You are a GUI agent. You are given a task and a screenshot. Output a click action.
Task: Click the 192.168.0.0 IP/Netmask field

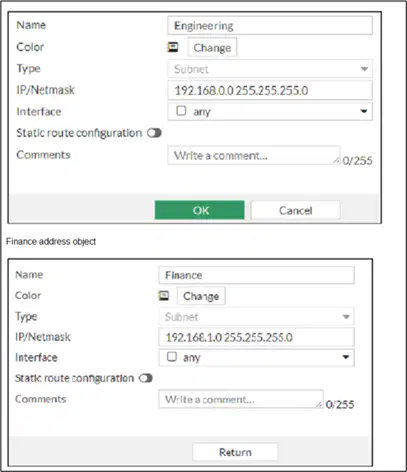[x=270, y=90]
